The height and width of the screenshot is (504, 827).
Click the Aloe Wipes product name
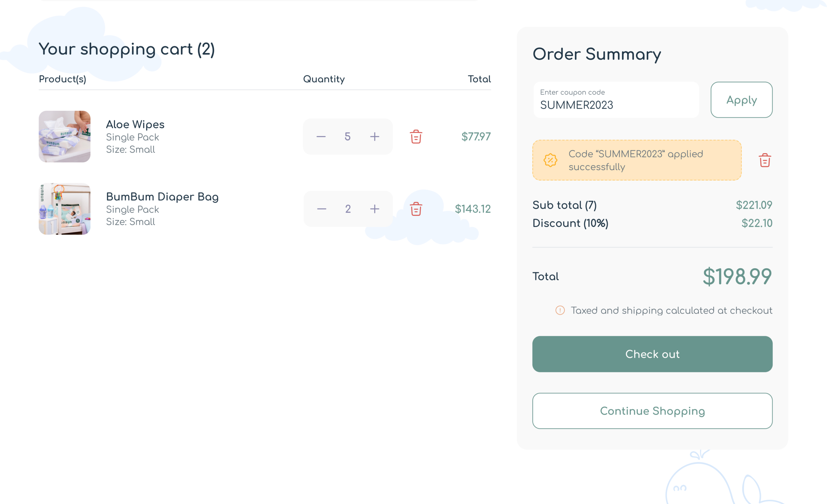(x=135, y=124)
